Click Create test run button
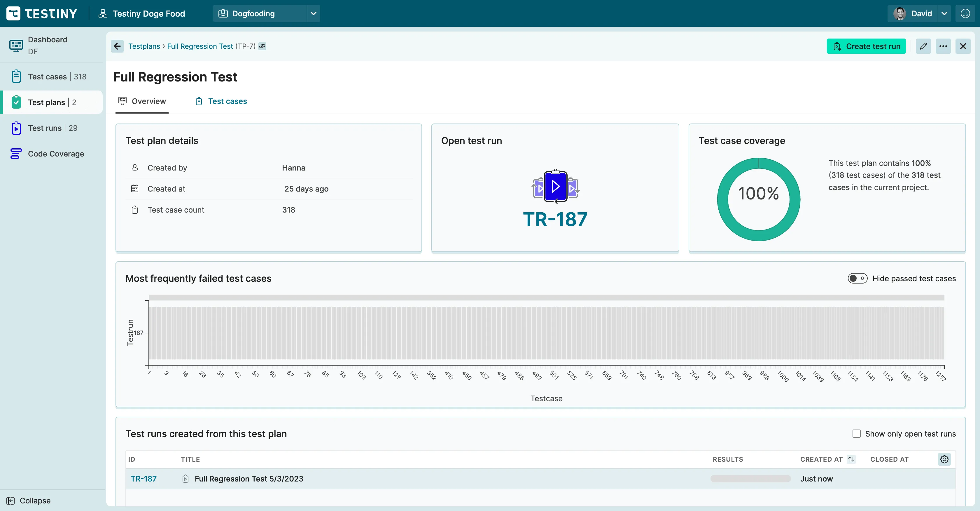This screenshot has width=980, height=511. (867, 46)
